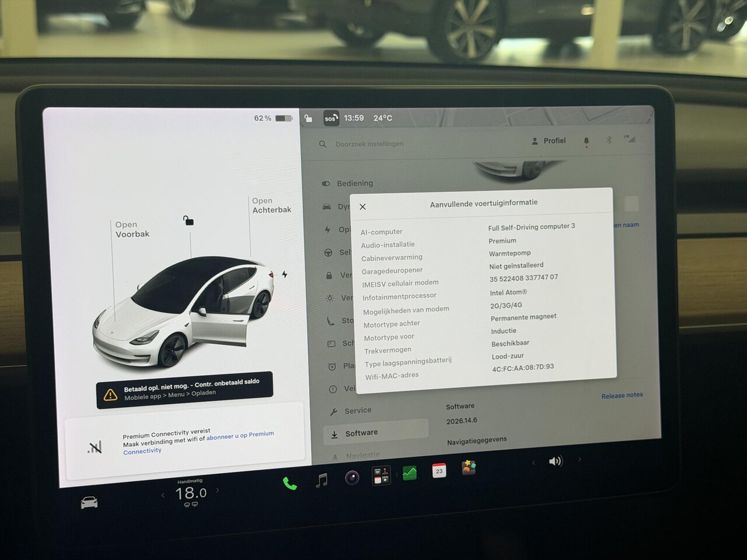Tap Open Voorbak
The width and height of the screenshot is (747, 560).
[132, 229]
